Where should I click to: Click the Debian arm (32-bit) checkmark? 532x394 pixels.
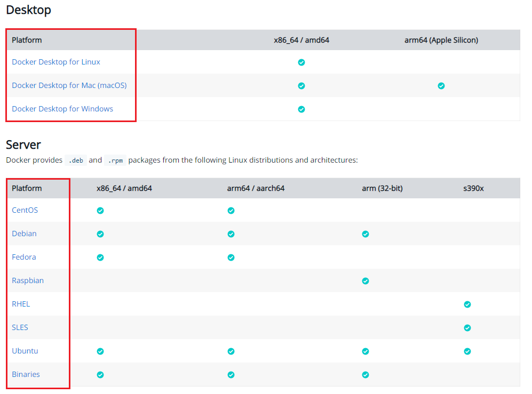[x=366, y=234]
